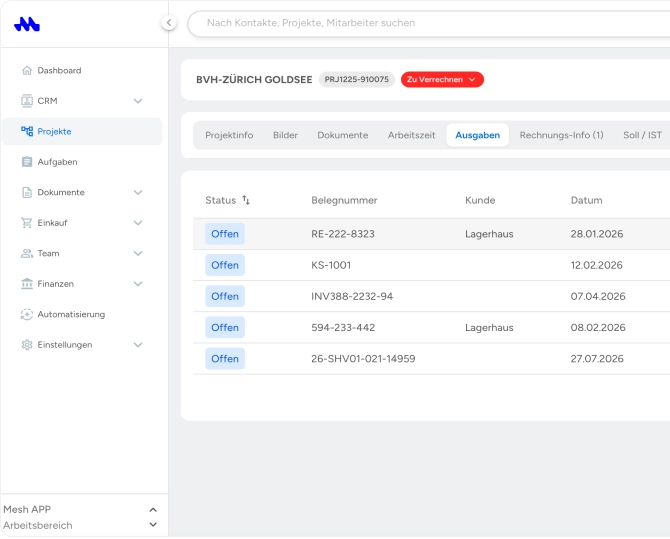Viewport: 670px width, 539px height.
Task: Click the Offen badge for KS-1001
Action: 225,265
